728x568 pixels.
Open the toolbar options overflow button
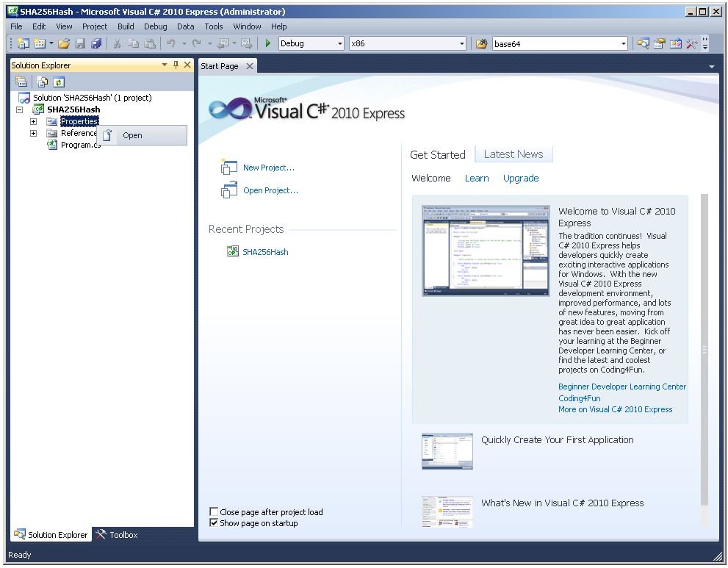705,43
